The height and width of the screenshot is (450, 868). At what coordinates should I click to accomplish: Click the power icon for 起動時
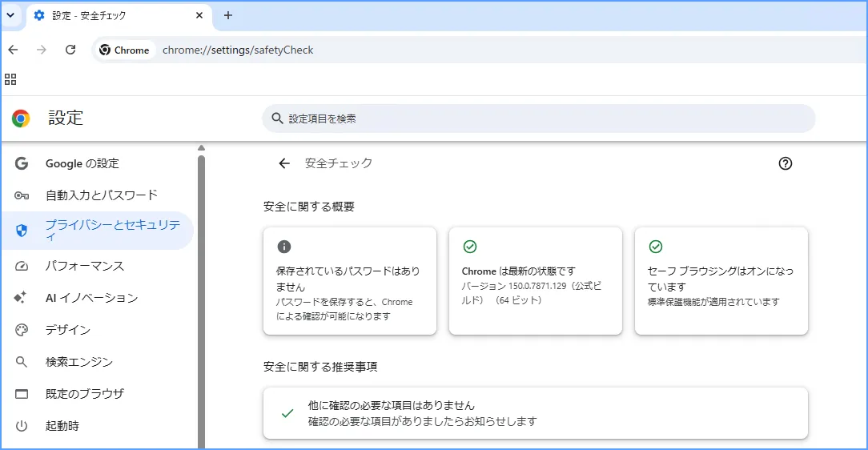tap(22, 426)
